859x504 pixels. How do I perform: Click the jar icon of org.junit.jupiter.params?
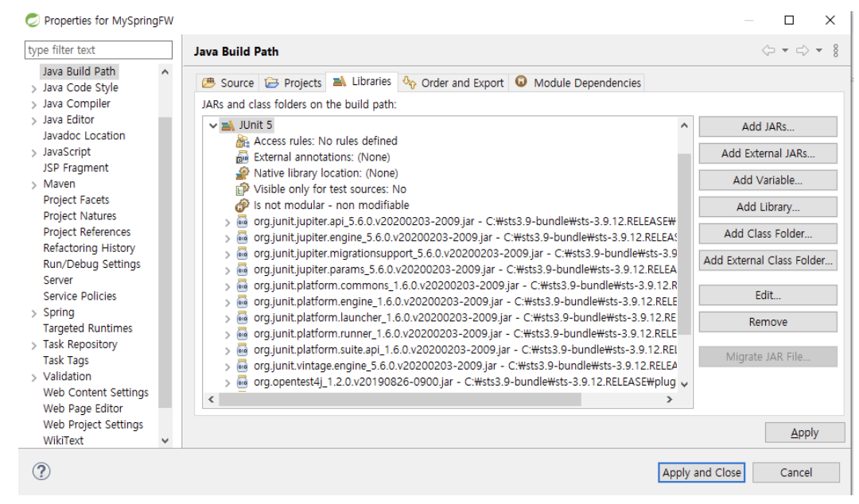click(242, 270)
